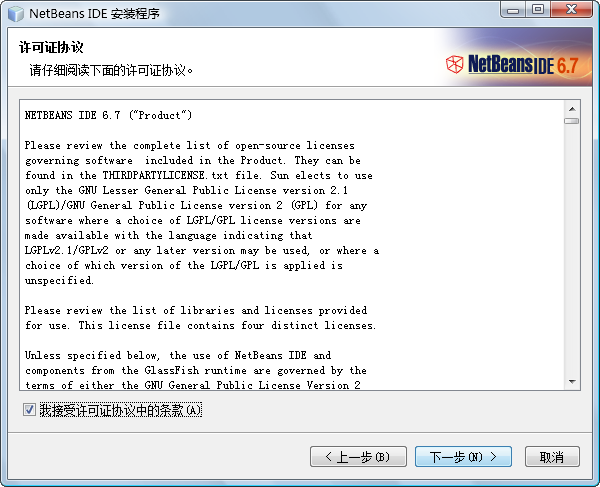Click the empty scrollbar track below the thumb
Image resolution: width=600 pixels, height=487 pixels.
[x=572, y=249]
